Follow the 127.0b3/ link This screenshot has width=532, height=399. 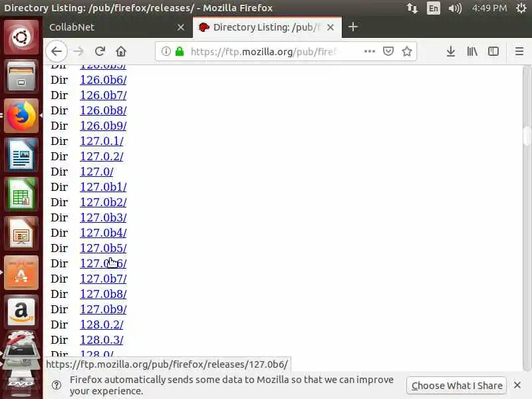[x=103, y=217]
